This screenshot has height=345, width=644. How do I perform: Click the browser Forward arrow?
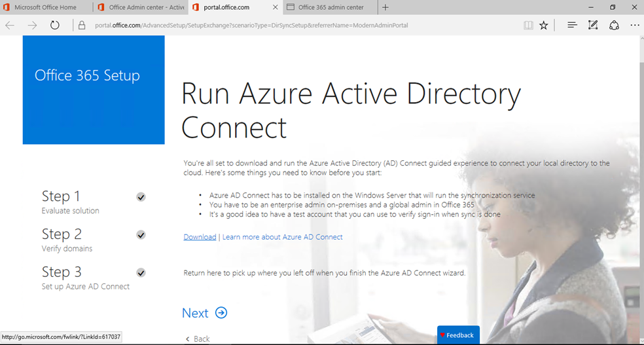[32, 26]
